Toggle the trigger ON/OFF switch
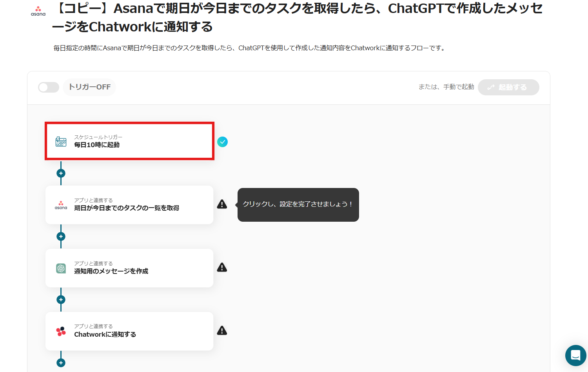The image size is (588, 372). pyautogui.click(x=49, y=87)
